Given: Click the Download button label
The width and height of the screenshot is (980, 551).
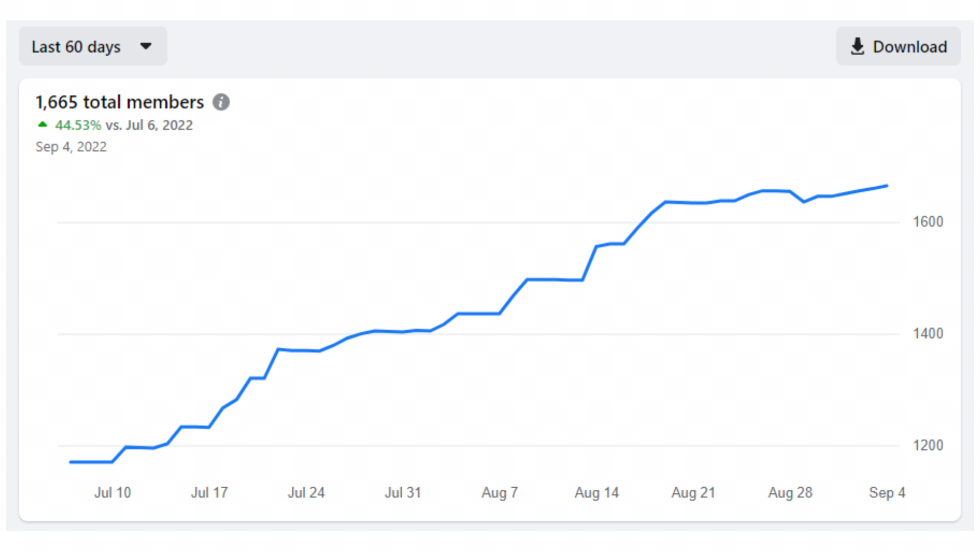Looking at the screenshot, I should [x=910, y=47].
